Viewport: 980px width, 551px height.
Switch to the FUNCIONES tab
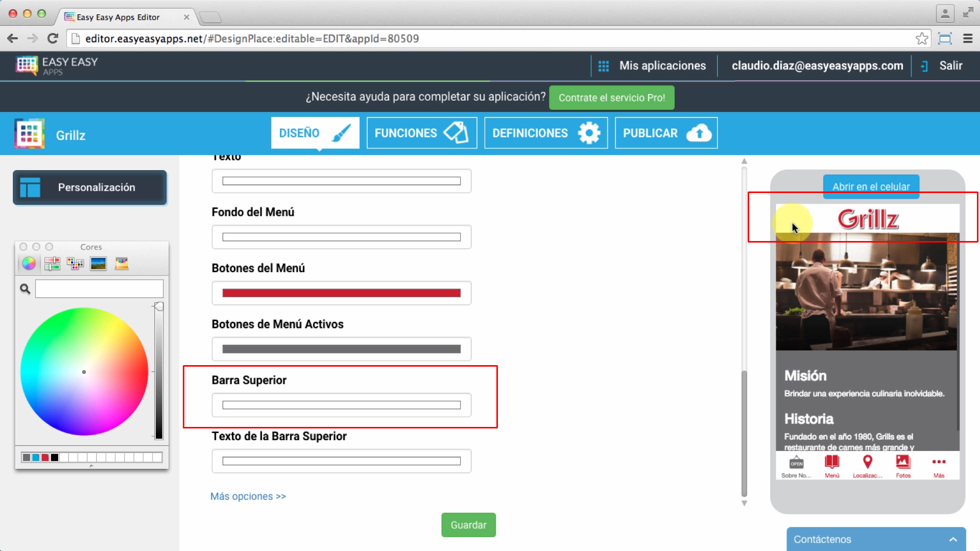point(421,133)
